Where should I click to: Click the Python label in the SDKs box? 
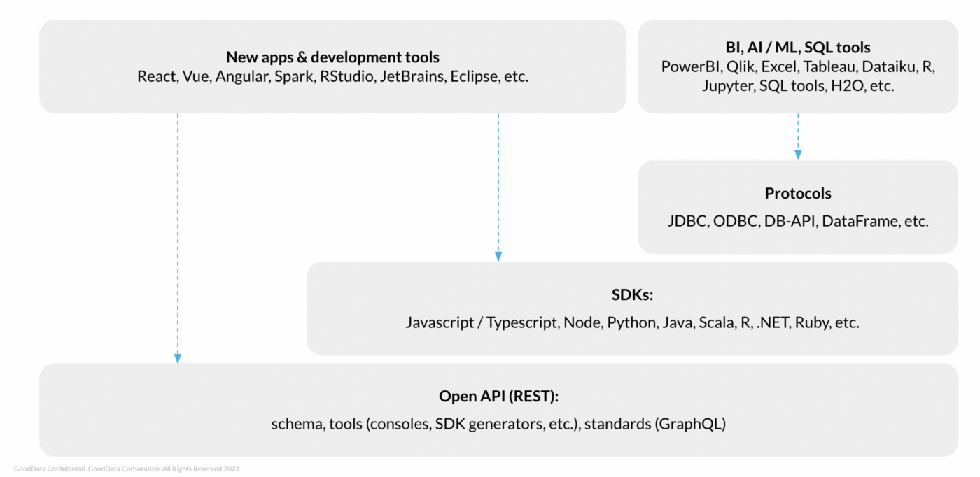click(x=632, y=322)
